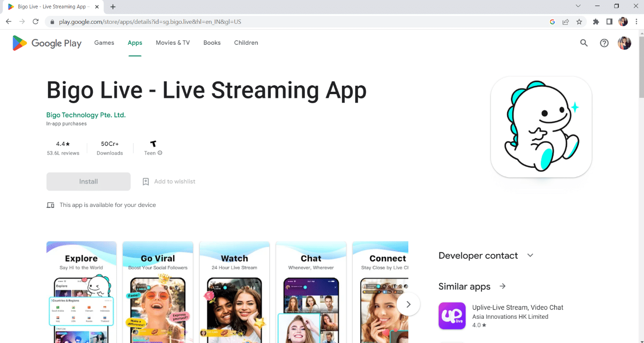
Task: Click In-app purchases text
Action: 66,124
